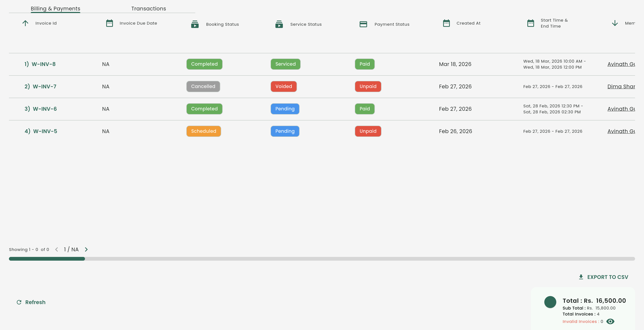Select the Billing & Payments tab
The height and width of the screenshot is (330, 644).
coord(56,9)
